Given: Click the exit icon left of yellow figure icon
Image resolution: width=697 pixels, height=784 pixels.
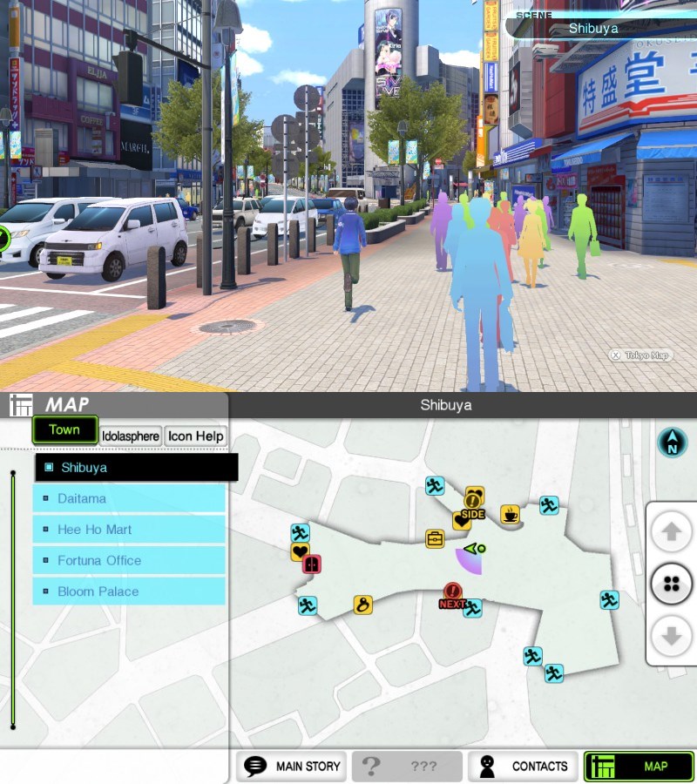Looking at the screenshot, I should click(307, 605).
